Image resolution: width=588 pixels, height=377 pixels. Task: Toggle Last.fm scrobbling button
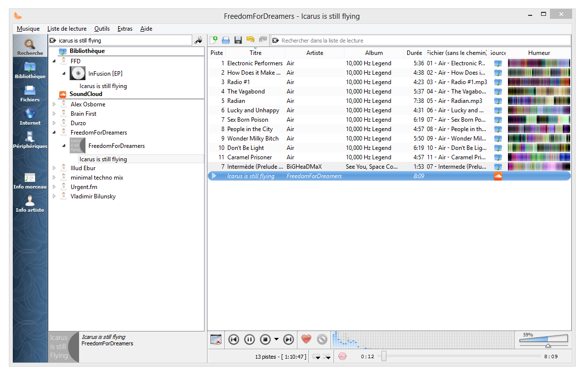click(x=342, y=356)
